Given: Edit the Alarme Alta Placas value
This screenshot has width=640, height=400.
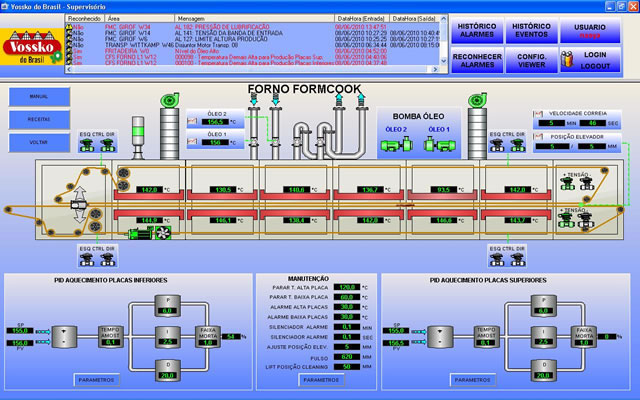Looking at the screenshot, I should [347, 307].
